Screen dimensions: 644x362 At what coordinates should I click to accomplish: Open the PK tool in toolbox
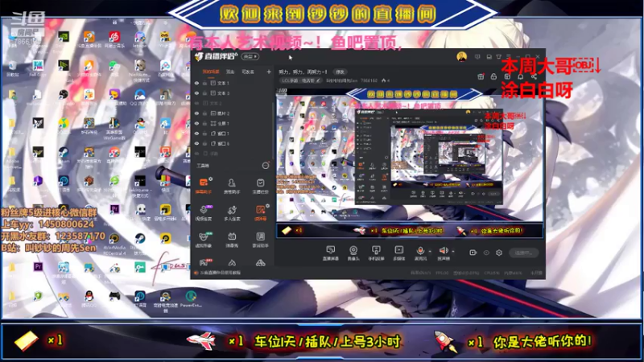[204, 263]
